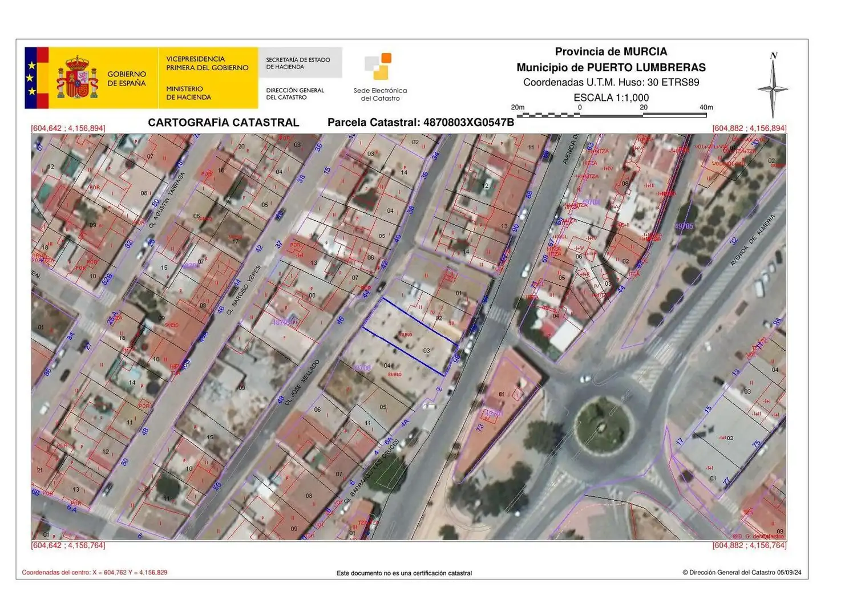Select bottom-right coordinate '[604,882 ; 4,156,764]'
849x616 pixels.
(749, 545)
